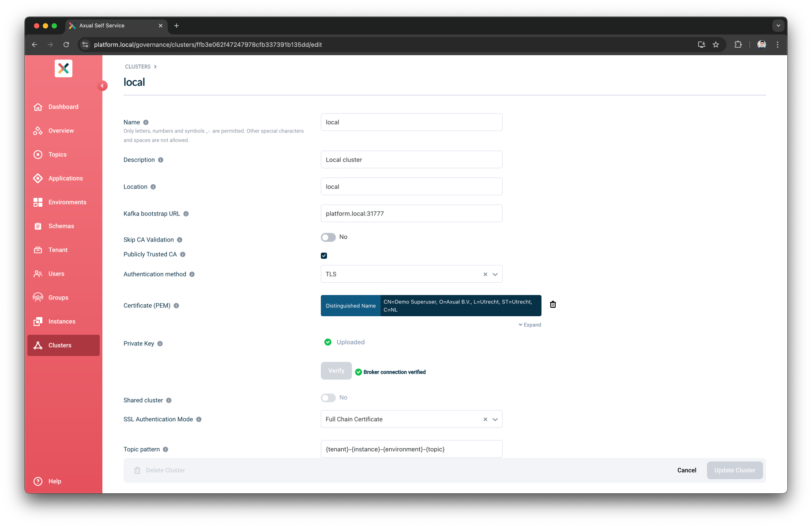This screenshot has width=812, height=526.
Task: Reload the page in the browser
Action: click(66, 45)
